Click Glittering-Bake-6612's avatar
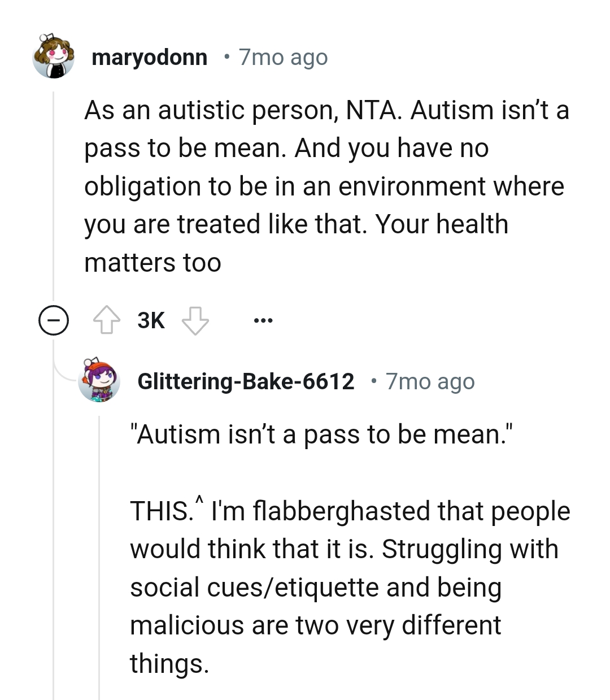The width and height of the screenshot is (610, 700). (x=101, y=381)
